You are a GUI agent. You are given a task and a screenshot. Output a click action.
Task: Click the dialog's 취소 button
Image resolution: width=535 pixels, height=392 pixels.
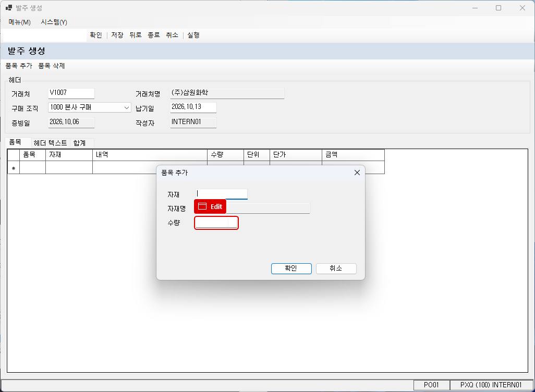click(336, 268)
